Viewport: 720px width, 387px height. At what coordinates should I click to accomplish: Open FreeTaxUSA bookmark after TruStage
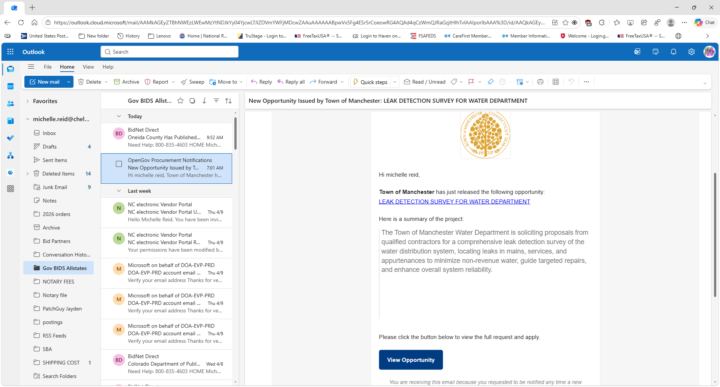coord(318,36)
